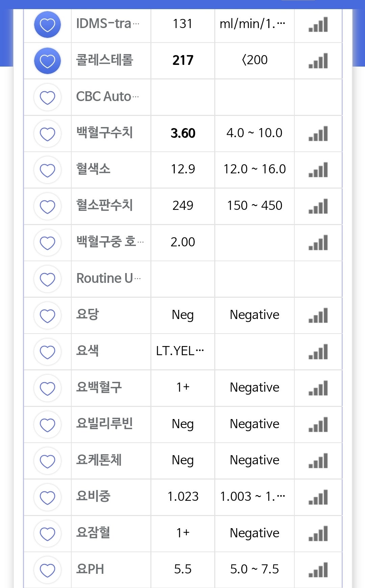
Task: Select the CBC Auto section label
Action: pos(107,97)
